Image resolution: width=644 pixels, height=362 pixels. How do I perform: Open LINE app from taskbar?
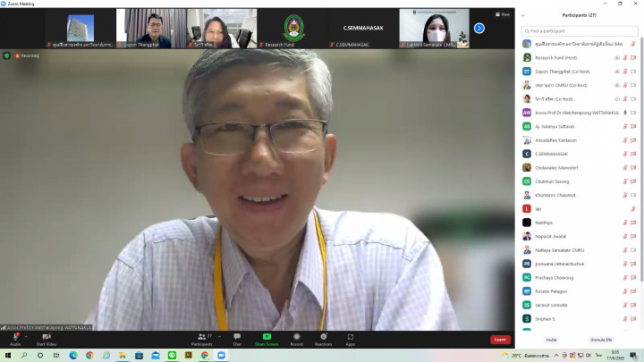click(x=172, y=356)
